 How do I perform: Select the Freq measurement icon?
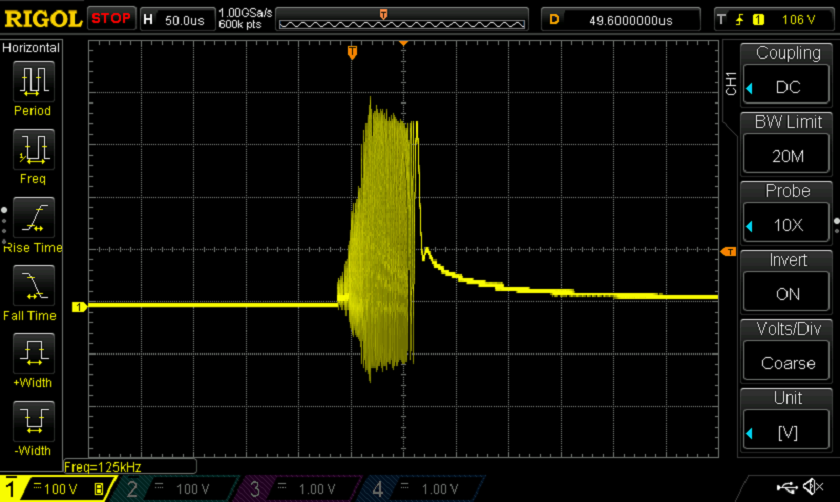pyautogui.click(x=33, y=148)
